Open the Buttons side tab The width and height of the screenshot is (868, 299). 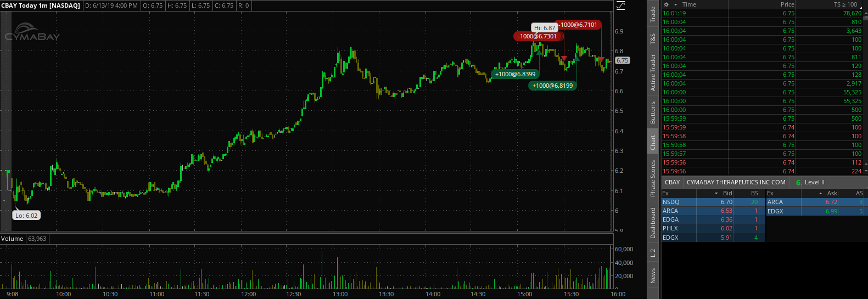[x=653, y=112]
